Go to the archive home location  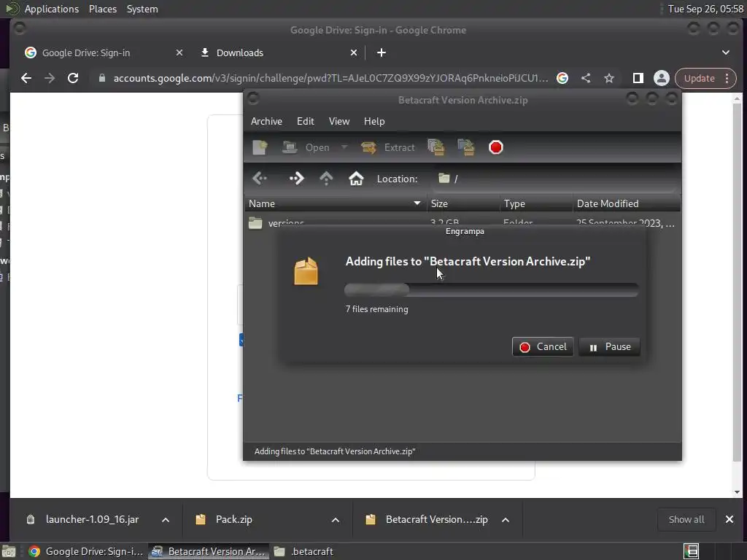(x=356, y=179)
